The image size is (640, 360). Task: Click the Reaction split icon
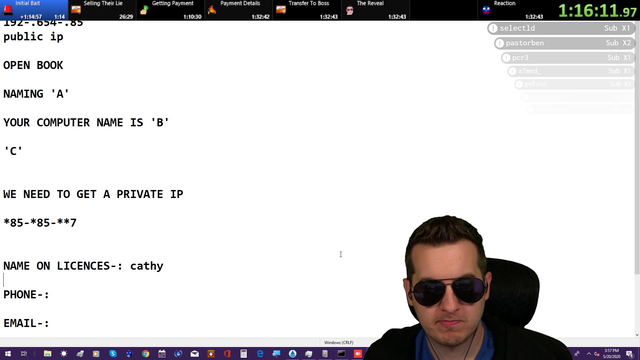tap(486, 10)
